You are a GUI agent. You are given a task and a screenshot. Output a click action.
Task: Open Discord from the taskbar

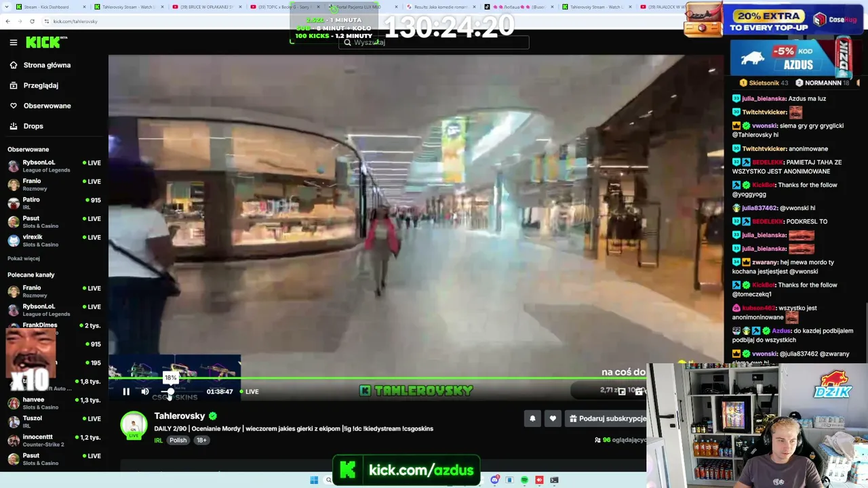(x=495, y=480)
